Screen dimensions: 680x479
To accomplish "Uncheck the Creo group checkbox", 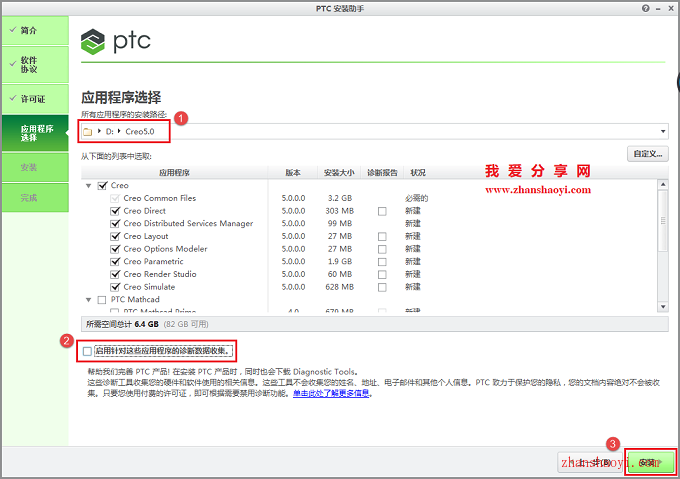I will click(102, 186).
